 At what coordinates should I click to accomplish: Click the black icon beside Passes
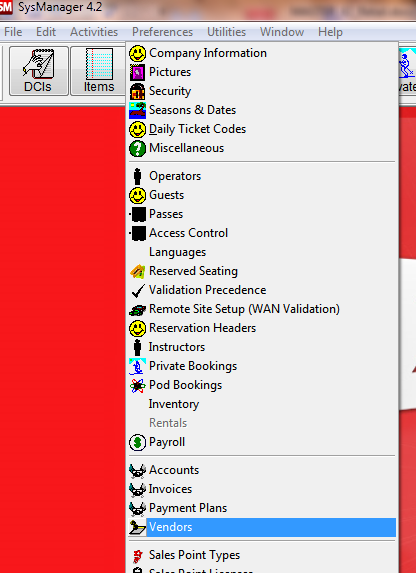tap(138, 215)
